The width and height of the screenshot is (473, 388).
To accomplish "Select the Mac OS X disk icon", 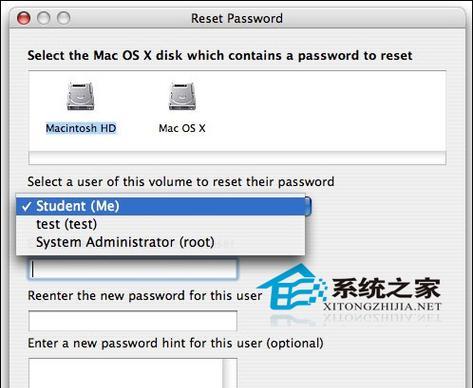I will pyautogui.click(x=182, y=96).
